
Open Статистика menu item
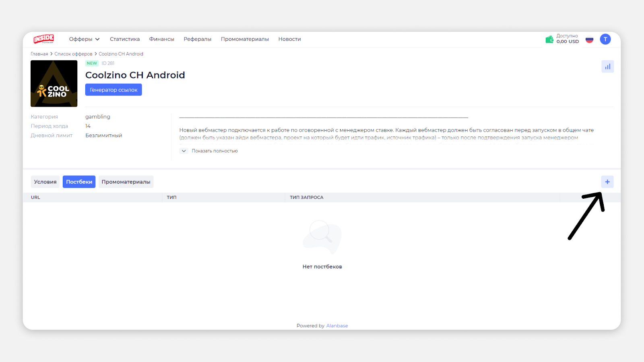tap(125, 39)
